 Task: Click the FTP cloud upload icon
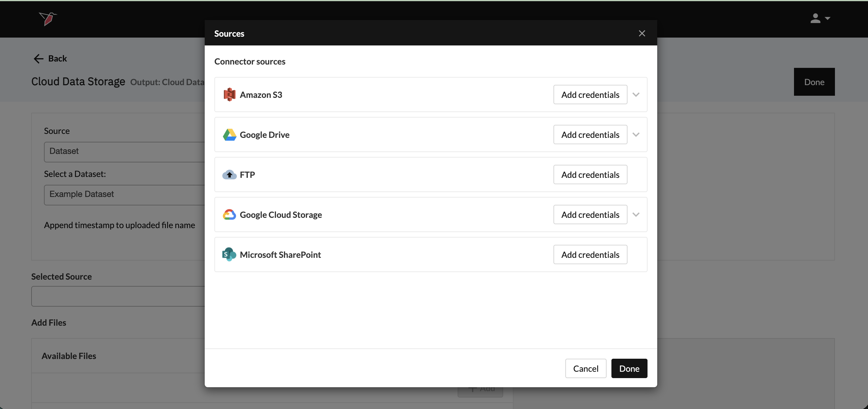click(229, 175)
